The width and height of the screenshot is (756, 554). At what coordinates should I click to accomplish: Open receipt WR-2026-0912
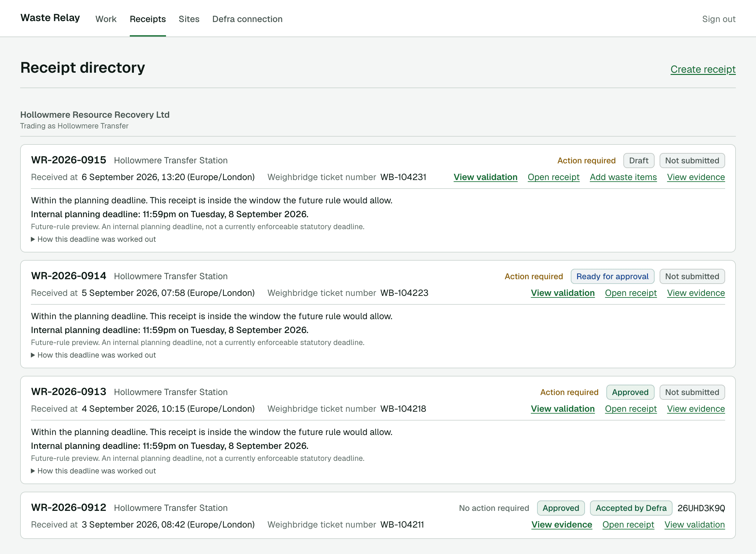click(x=628, y=524)
